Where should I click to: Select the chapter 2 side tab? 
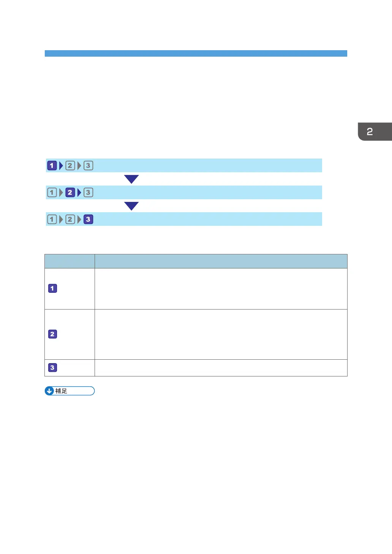pos(374,132)
